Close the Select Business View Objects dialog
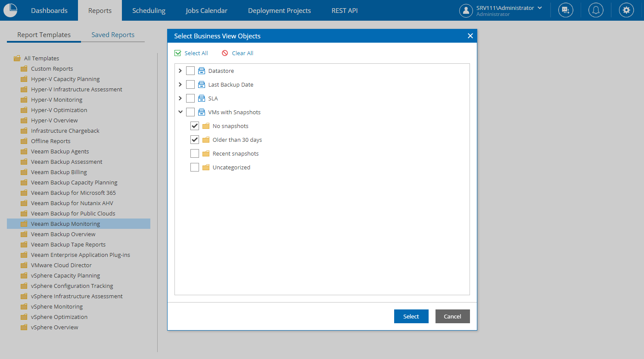This screenshot has width=644, height=359. click(470, 36)
